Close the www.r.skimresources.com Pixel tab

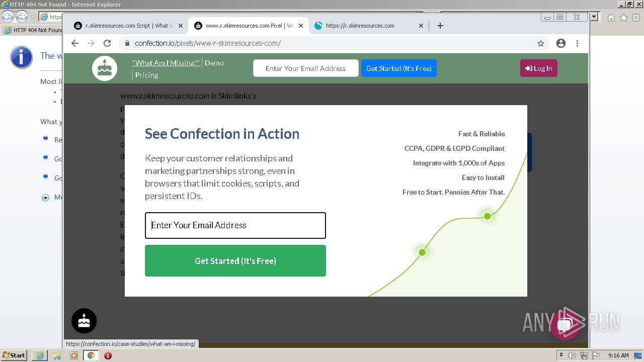tap(301, 26)
